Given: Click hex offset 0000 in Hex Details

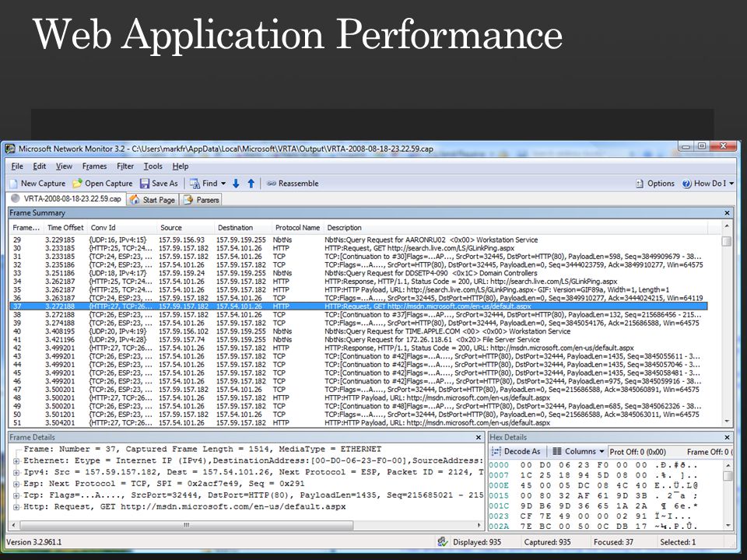Looking at the screenshot, I should 499,465.
